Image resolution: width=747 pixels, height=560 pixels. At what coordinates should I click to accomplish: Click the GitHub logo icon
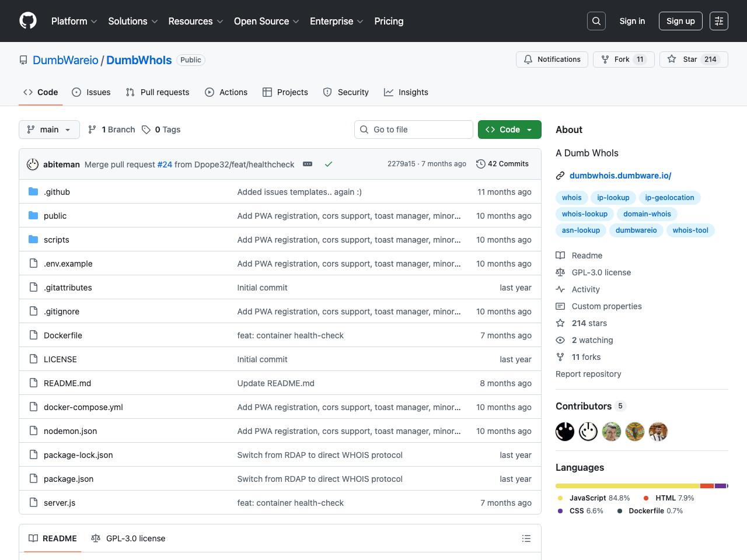(28, 21)
